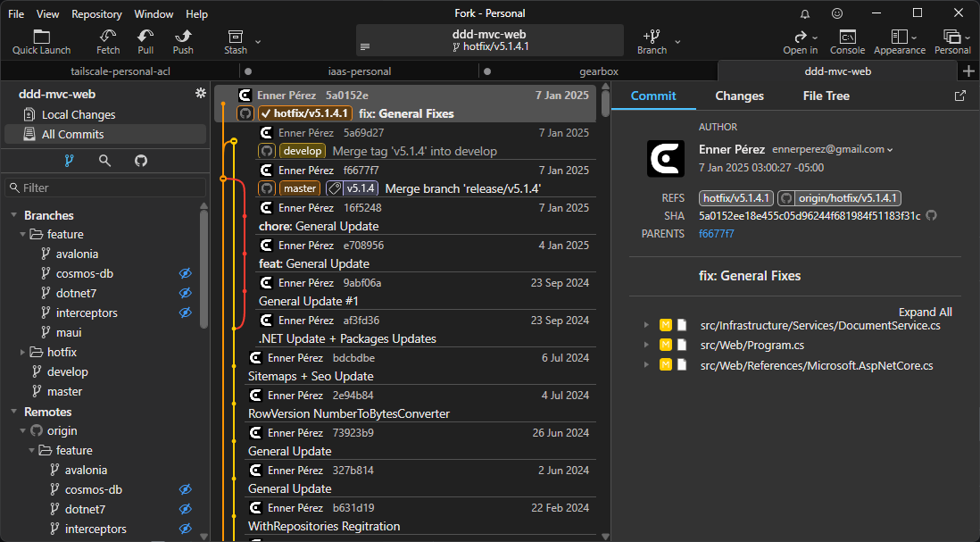Open the Help menu
Image resolution: width=980 pixels, height=542 pixels.
click(x=197, y=13)
